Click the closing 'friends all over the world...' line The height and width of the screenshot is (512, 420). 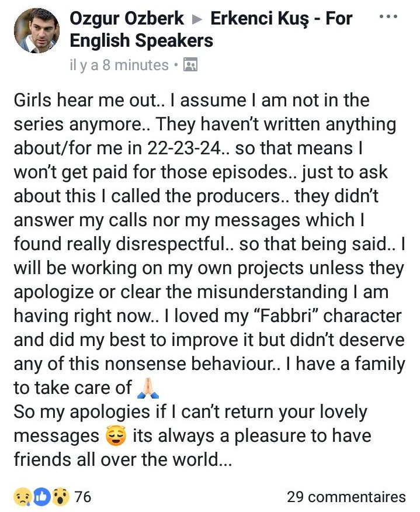point(123,459)
